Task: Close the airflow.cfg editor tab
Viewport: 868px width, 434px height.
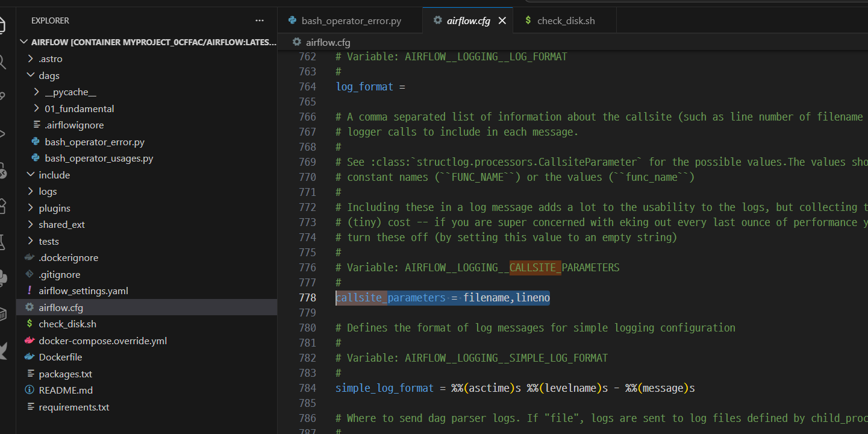Action: pyautogui.click(x=502, y=20)
